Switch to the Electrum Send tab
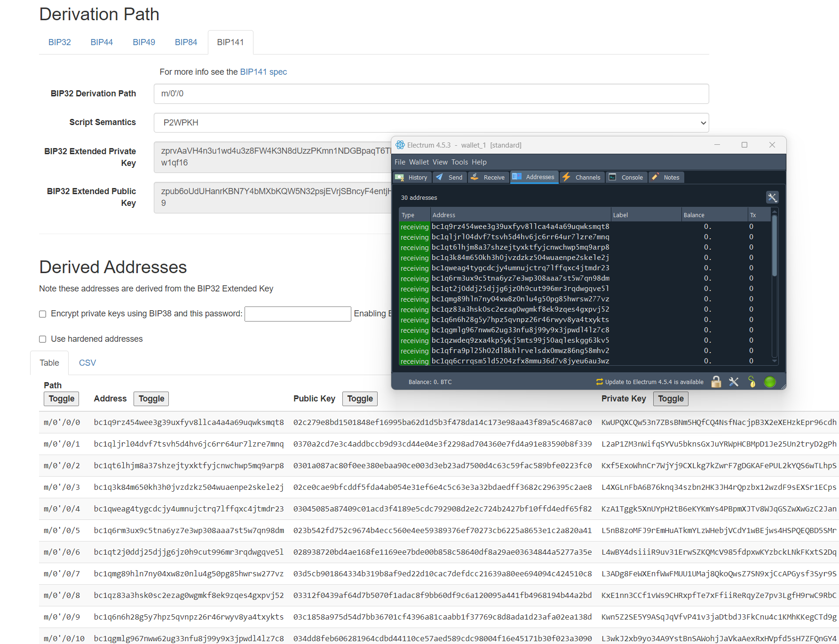This screenshot has height=644, width=839. 450,177
